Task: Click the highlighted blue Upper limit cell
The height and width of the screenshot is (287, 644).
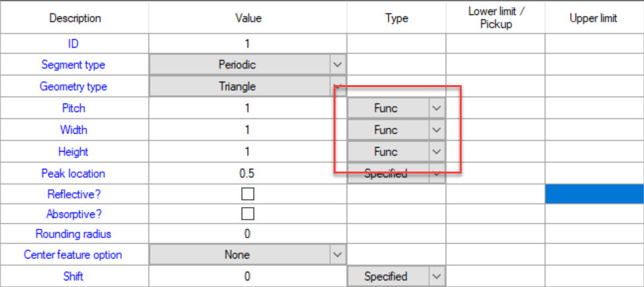Action: click(594, 194)
